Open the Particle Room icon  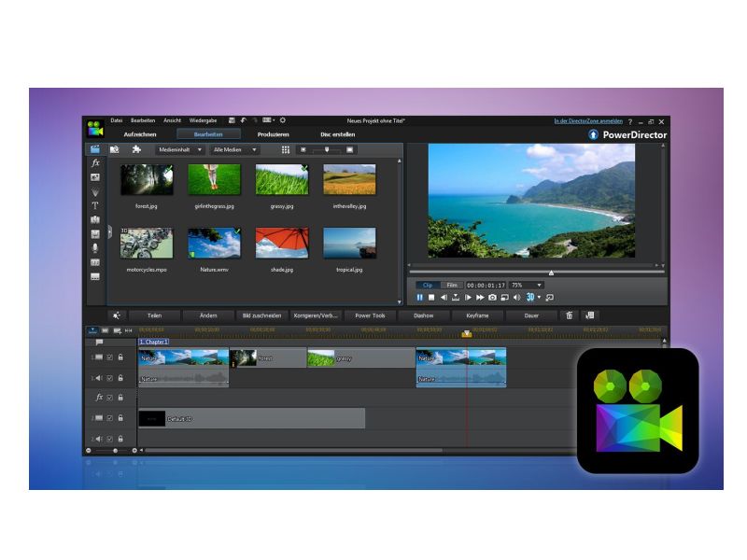[95, 192]
